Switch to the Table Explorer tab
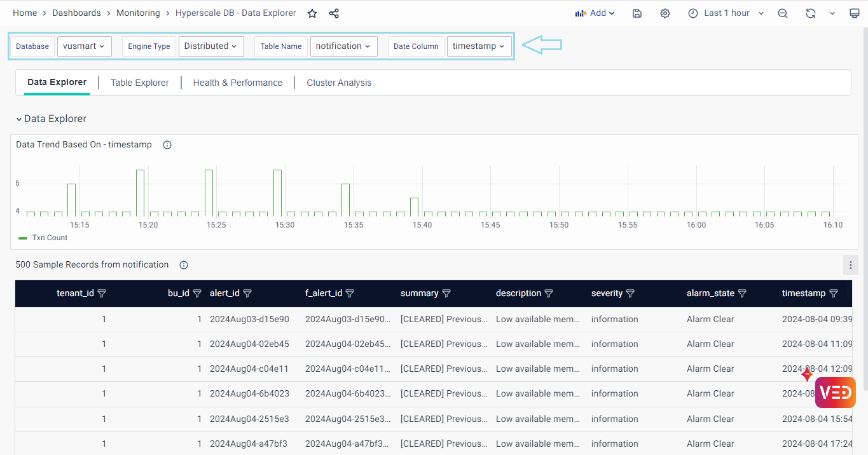The width and height of the screenshot is (868, 455). pos(140,83)
